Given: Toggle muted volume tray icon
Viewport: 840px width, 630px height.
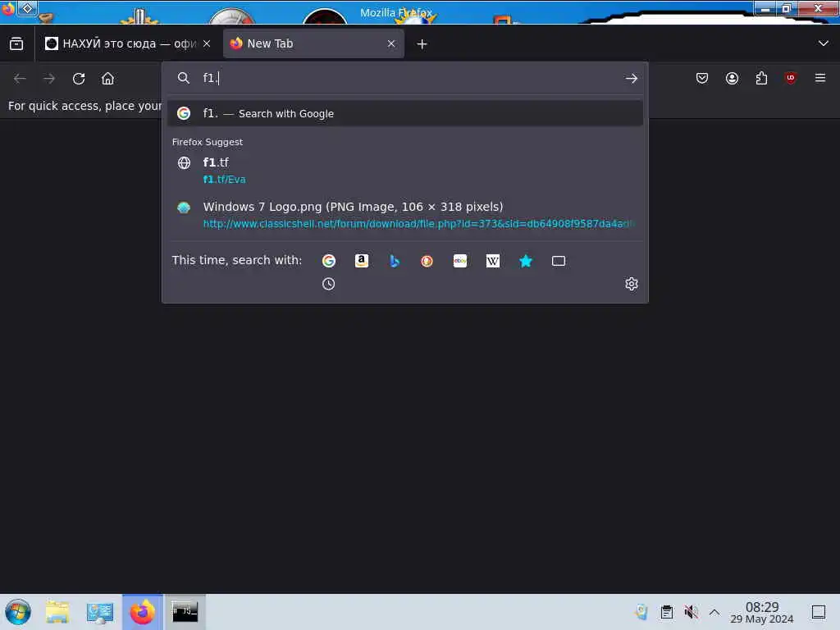Looking at the screenshot, I should (x=691, y=612).
